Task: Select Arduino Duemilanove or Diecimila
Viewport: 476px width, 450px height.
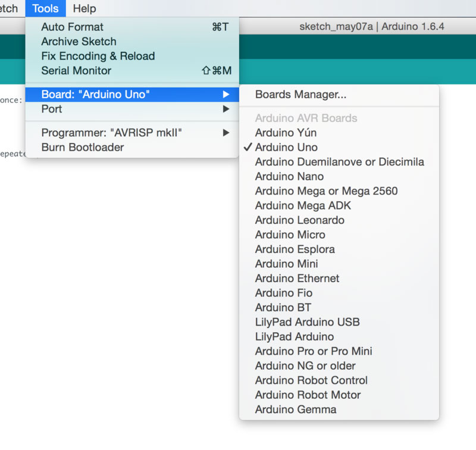Action: point(339,161)
